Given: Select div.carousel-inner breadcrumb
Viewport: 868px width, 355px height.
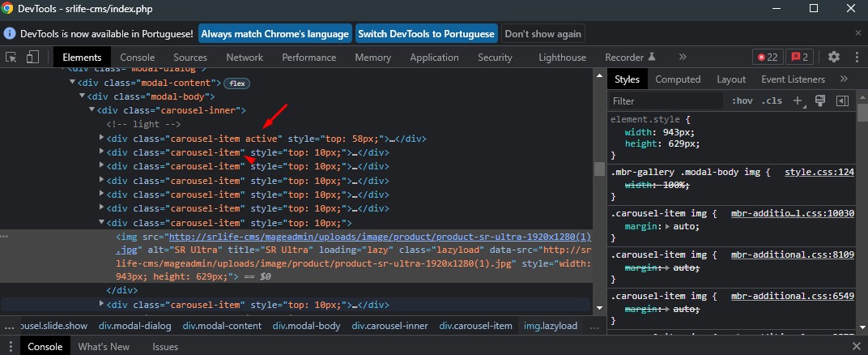Looking at the screenshot, I should (x=389, y=326).
